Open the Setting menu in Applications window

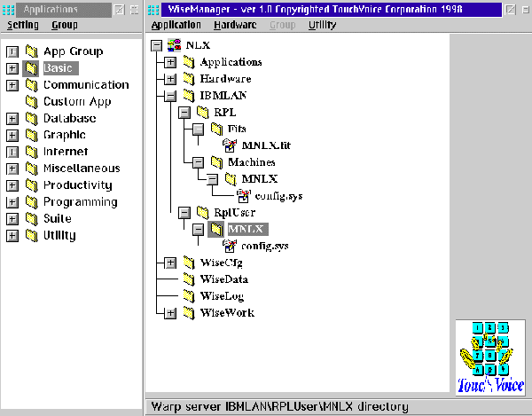pos(23,25)
